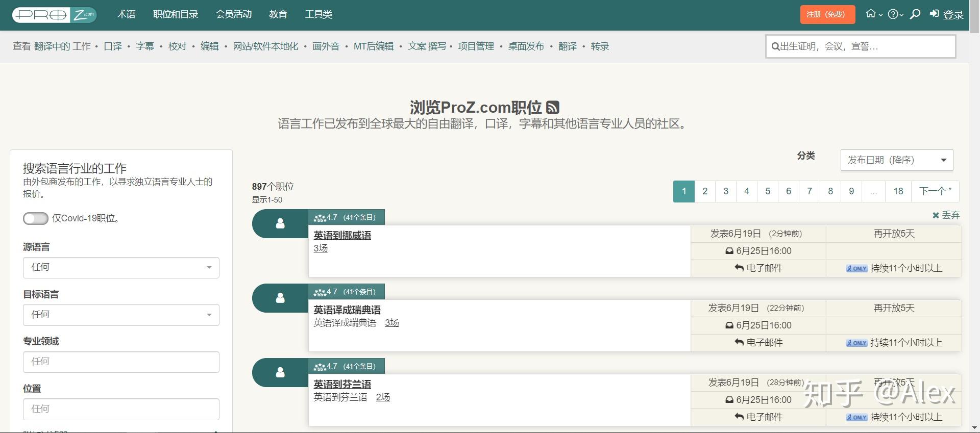
Task: Click the 丢弃 discard X icon
Action: click(936, 215)
